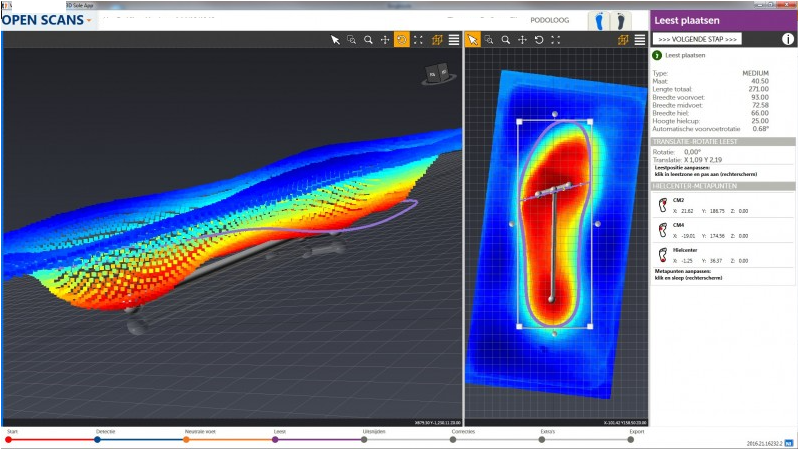Select the rotate tool in the 3D view toolbar

(401, 40)
